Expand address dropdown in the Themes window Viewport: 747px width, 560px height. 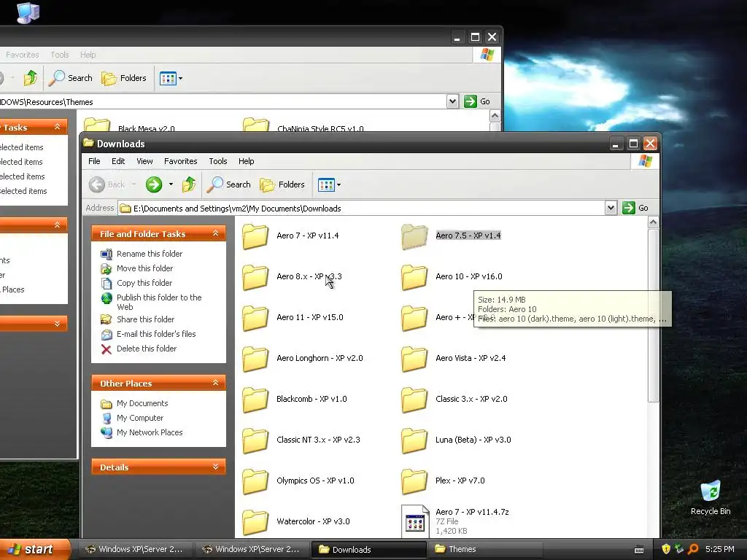[452, 101]
